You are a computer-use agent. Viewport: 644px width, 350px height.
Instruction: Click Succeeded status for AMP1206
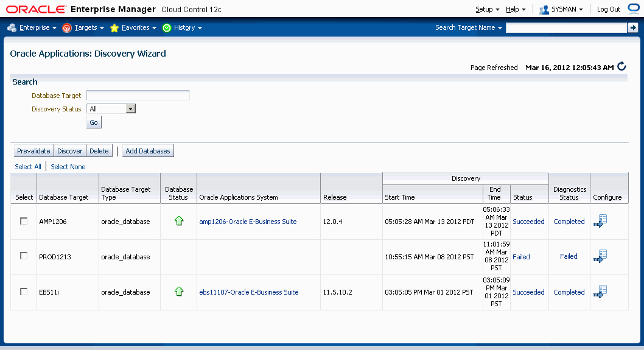(528, 222)
